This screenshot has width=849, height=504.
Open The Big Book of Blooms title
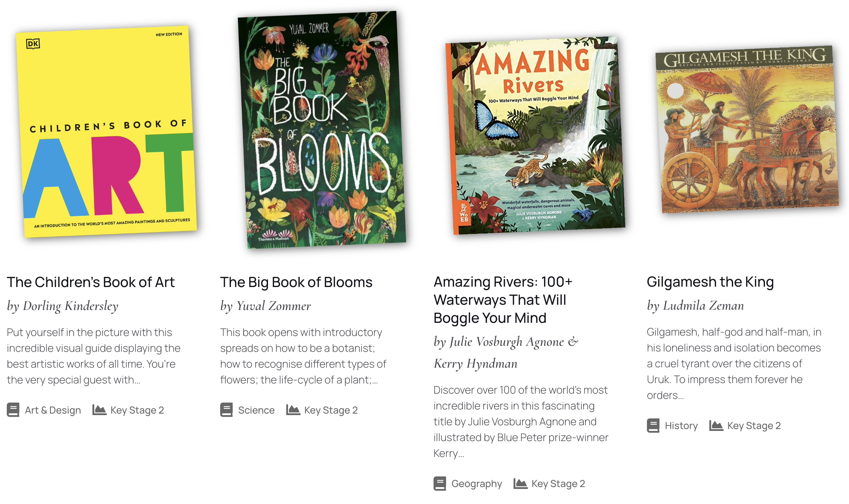296,282
